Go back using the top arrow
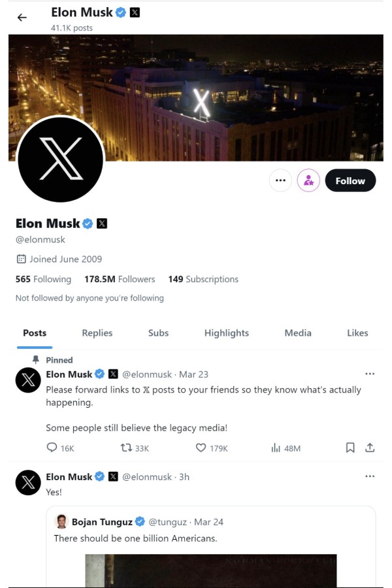This screenshot has height=588, width=392. (22, 18)
